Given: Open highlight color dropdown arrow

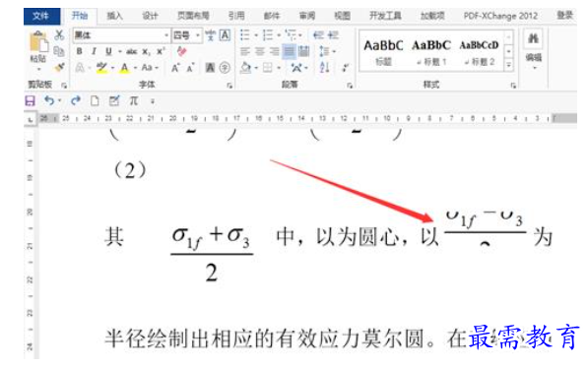Looking at the screenshot, I should pos(112,68).
